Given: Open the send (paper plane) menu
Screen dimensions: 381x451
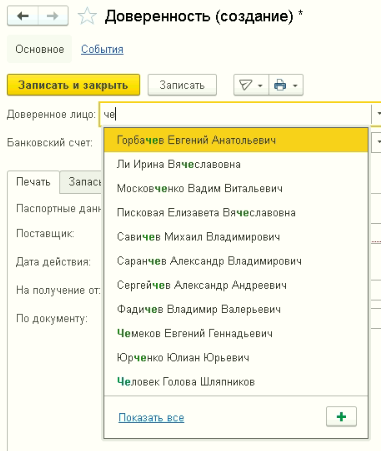Looking at the screenshot, I should [x=251, y=85].
